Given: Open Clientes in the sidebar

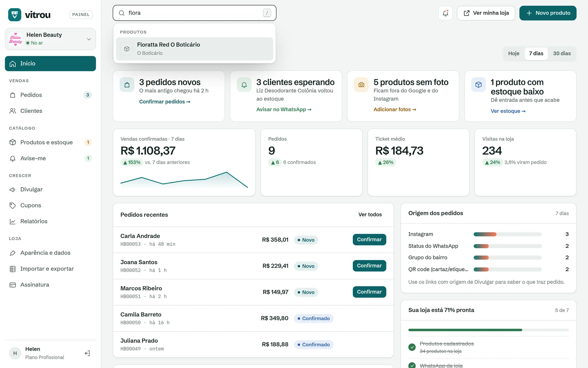Looking at the screenshot, I should click(50, 111).
